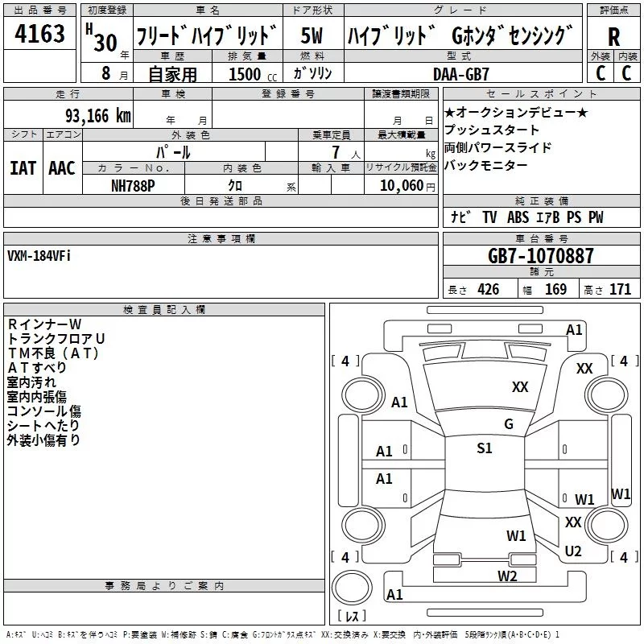Viewport: 644px width, 644px height.
Task: Click the レス box below the car diagram
Action: tap(351, 617)
